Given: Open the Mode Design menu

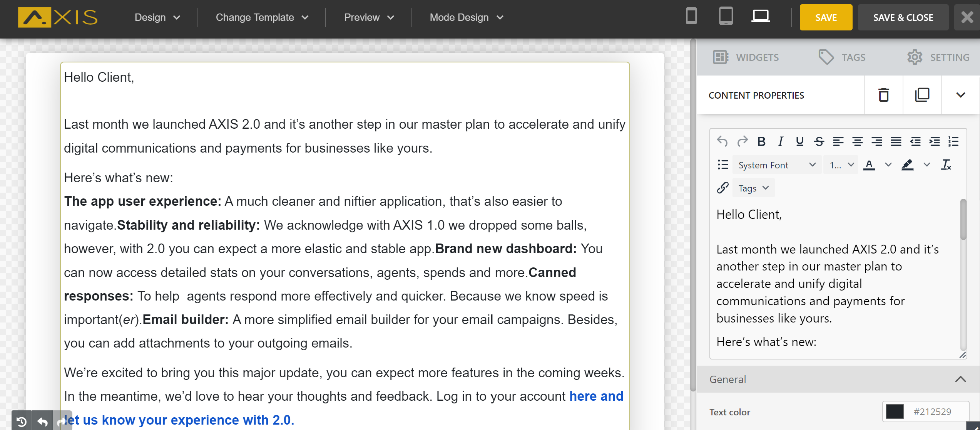Looking at the screenshot, I should click(467, 17).
